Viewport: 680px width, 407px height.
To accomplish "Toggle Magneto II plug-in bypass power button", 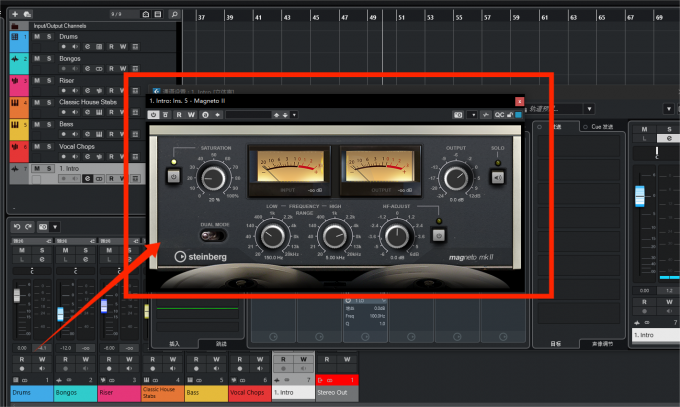I will [153, 115].
